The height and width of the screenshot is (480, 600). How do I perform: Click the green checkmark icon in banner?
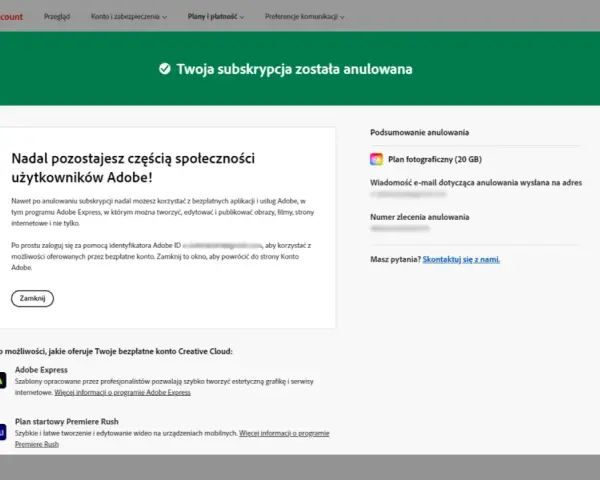point(165,69)
